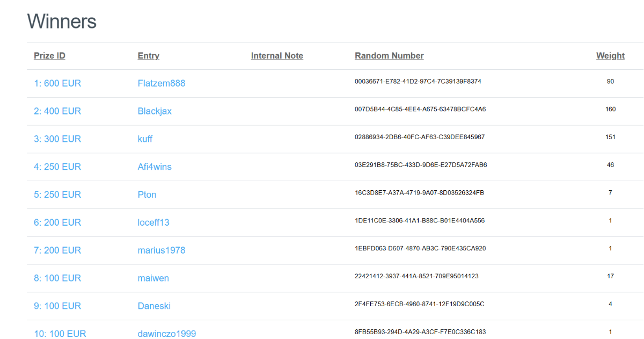The width and height of the screenshot is (644, 339).
Task: Open prize link 1: 600 EUR
Action: coord(57,83)
